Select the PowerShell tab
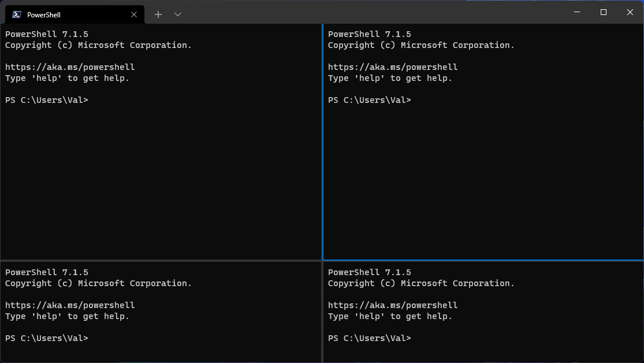 (x=75, y=14)
